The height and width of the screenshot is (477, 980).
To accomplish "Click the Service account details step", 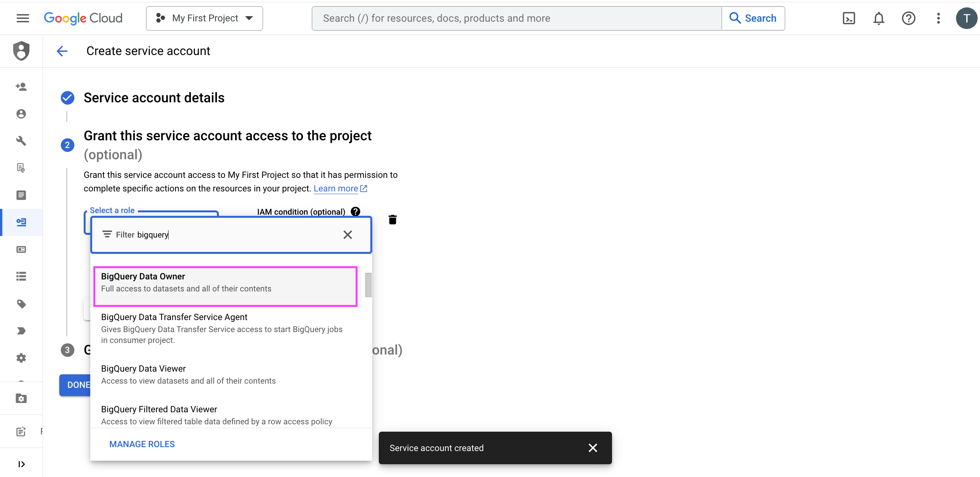I will pyautogui.click(x=154, y=98).
